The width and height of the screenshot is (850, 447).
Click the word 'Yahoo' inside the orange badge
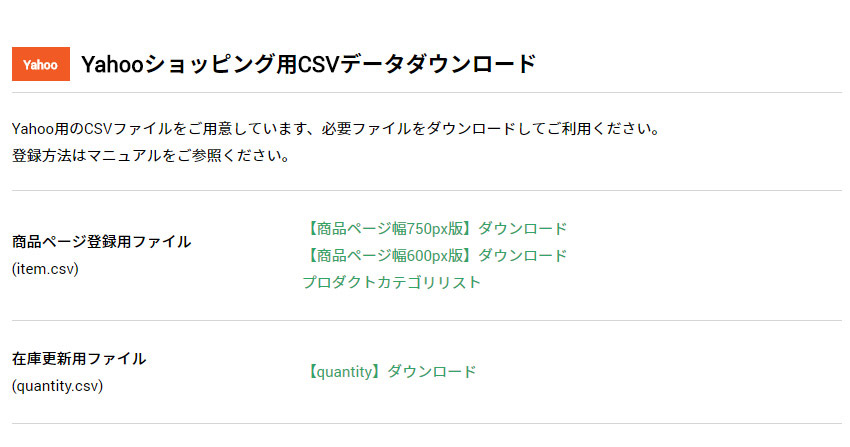pos(40,65)
